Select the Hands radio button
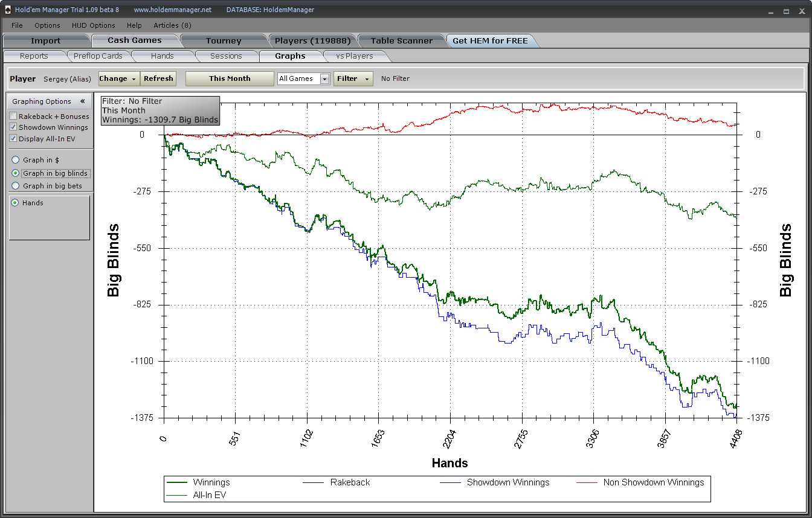 (x=15, y=203)
